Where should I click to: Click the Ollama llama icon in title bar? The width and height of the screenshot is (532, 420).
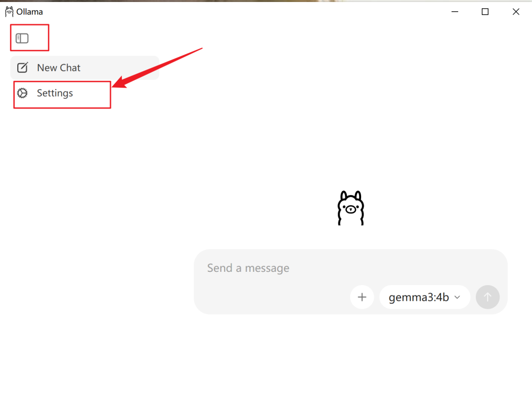pyautogui.click(x=9, y=11)
